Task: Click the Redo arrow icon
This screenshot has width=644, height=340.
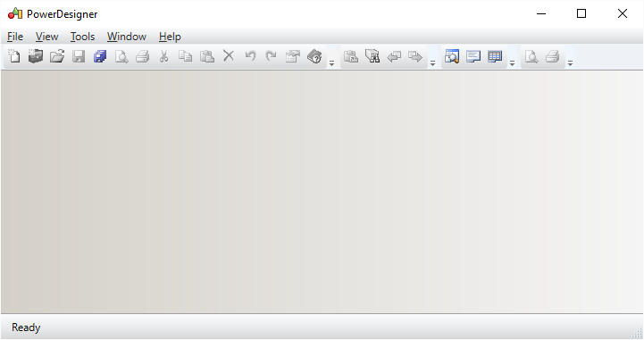Action: (272, 56)
